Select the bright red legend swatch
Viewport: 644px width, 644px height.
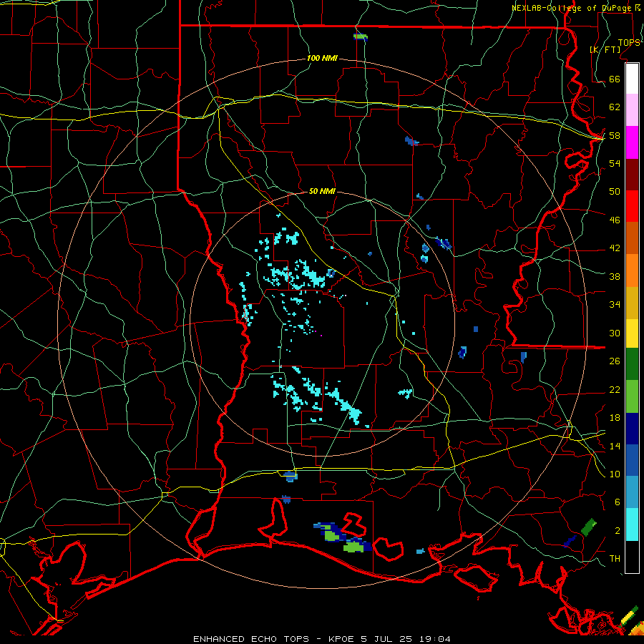click(632, 206)
